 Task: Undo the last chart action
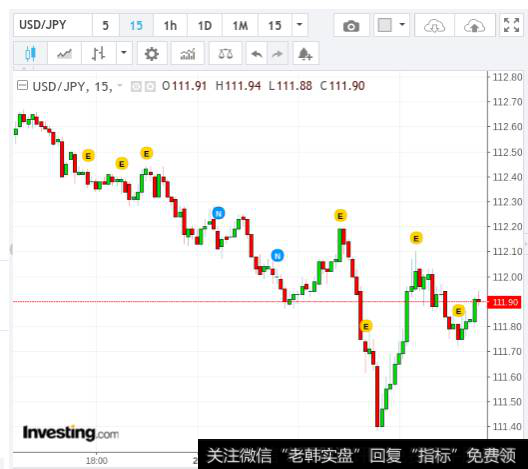257,54
